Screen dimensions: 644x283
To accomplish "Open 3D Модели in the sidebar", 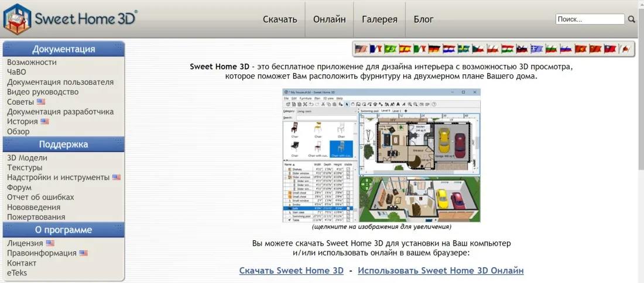I will 27,158.
